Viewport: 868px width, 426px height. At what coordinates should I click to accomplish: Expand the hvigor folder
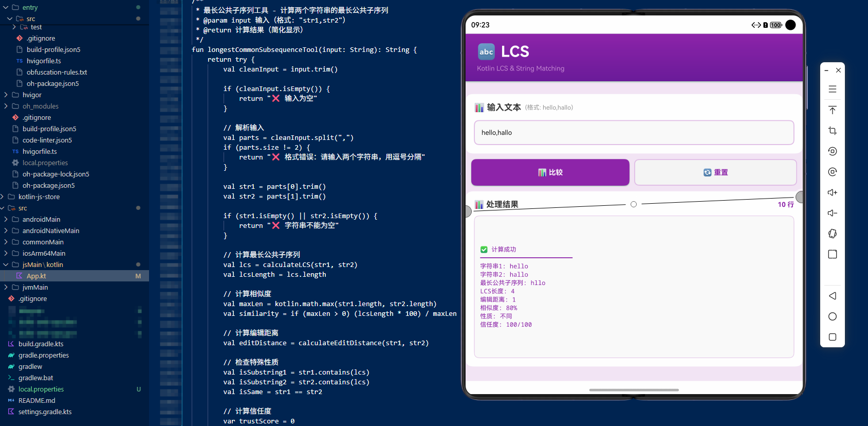[6, 95]
